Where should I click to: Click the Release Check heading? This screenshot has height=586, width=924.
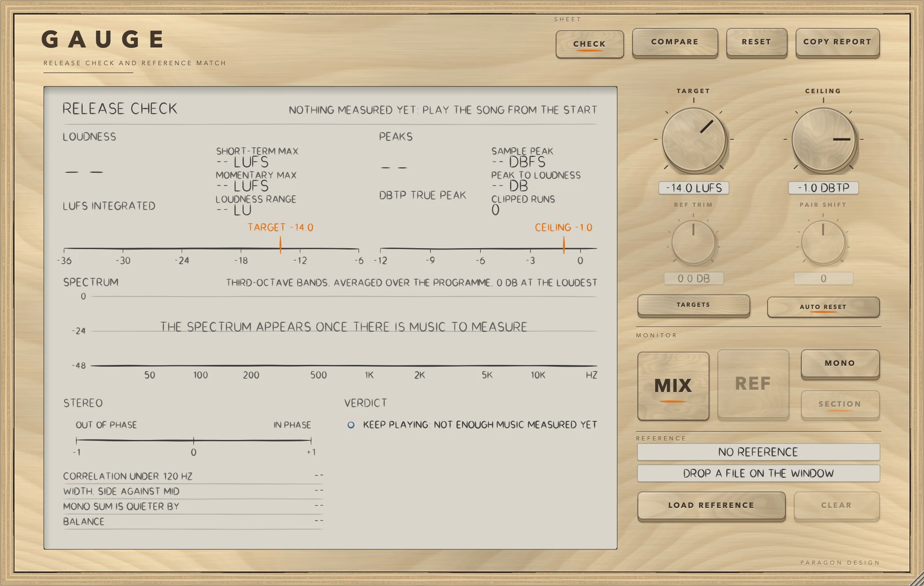(119, 109)
